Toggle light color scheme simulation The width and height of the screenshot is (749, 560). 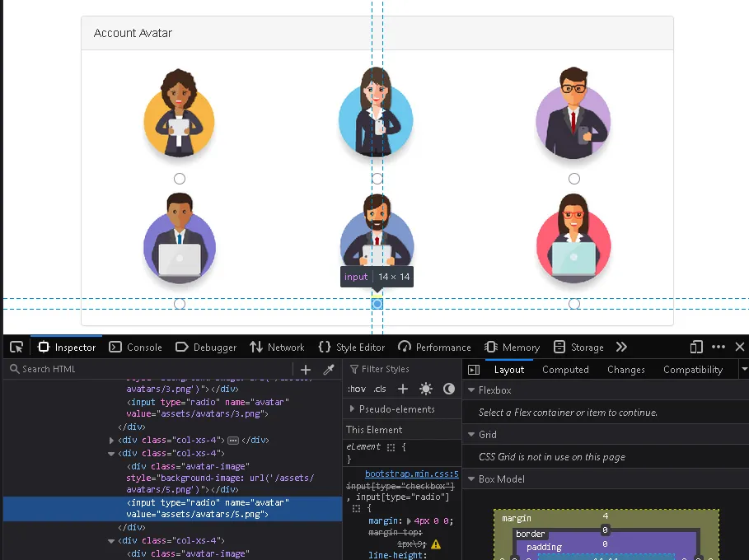(426, 389)
